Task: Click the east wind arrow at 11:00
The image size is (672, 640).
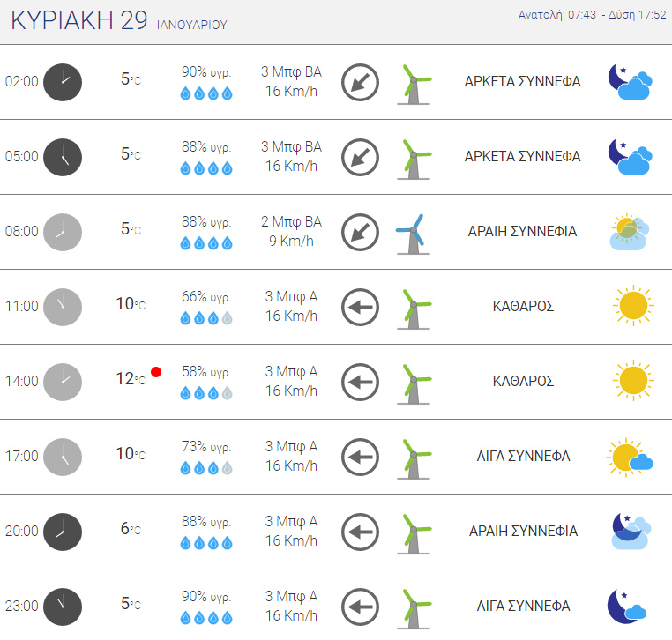Action: [x=360, y=307]
